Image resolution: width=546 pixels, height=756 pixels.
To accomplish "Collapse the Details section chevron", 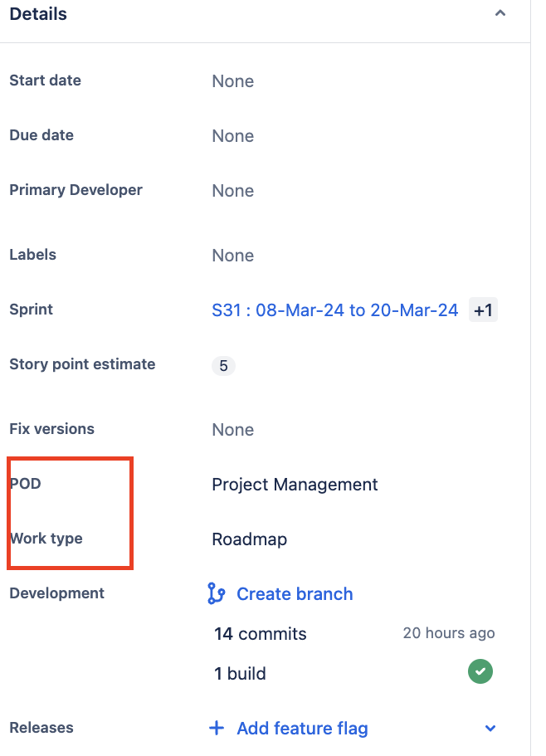I will click(x=500, y=13).
